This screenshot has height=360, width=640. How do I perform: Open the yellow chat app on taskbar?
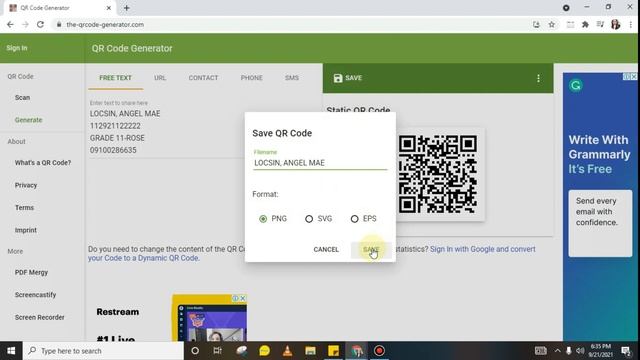click(x=264, y=351)
